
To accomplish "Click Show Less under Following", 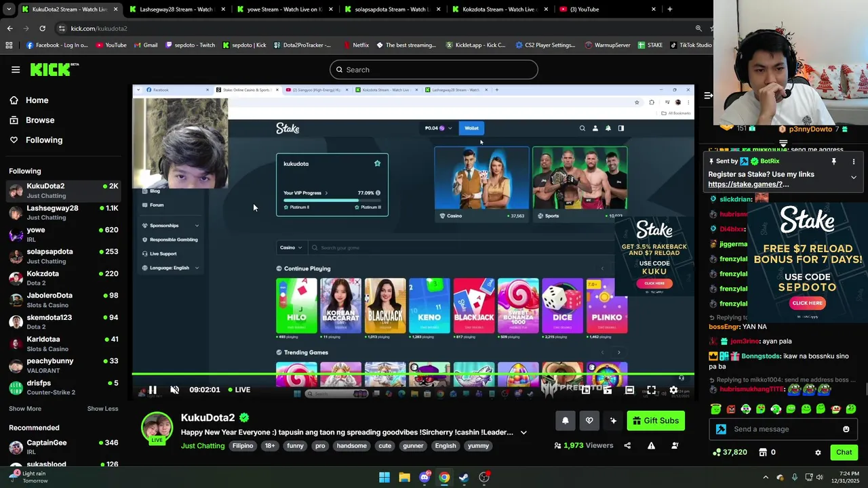I will click(102, 409).
